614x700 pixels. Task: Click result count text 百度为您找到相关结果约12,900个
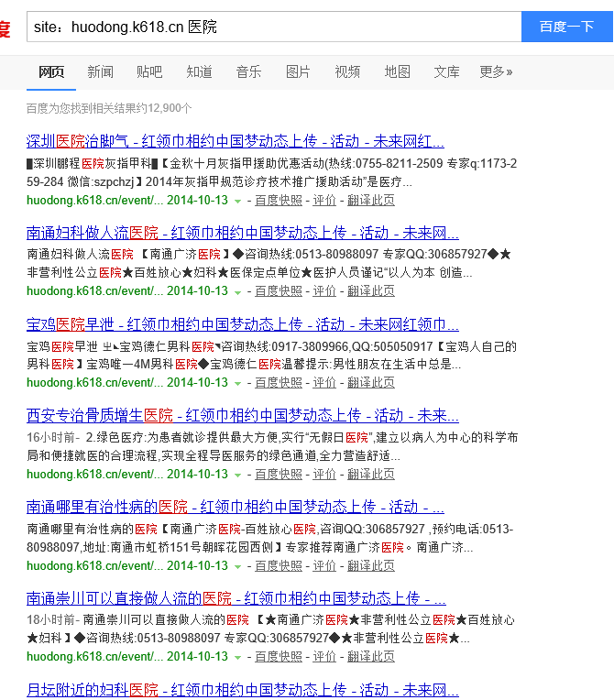[x=109, y=108]
